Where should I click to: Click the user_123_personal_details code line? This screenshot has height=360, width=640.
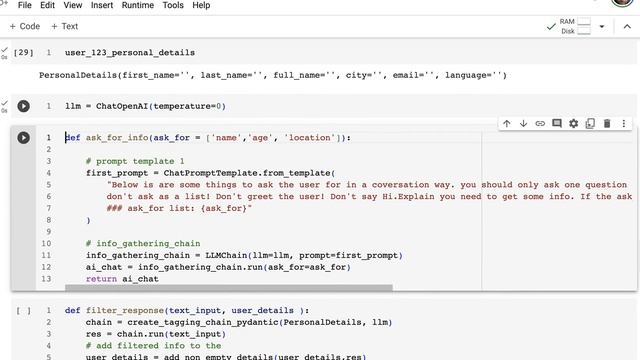coord(130,53)
